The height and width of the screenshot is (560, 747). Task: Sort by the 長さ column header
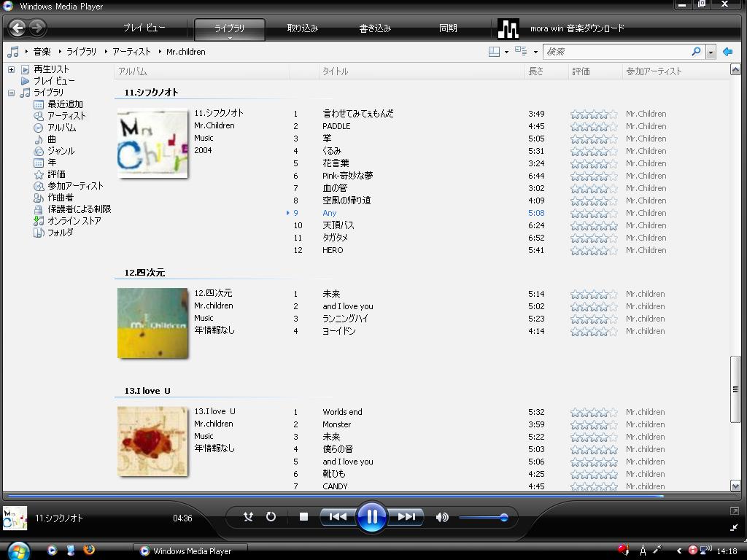[546, 71]
